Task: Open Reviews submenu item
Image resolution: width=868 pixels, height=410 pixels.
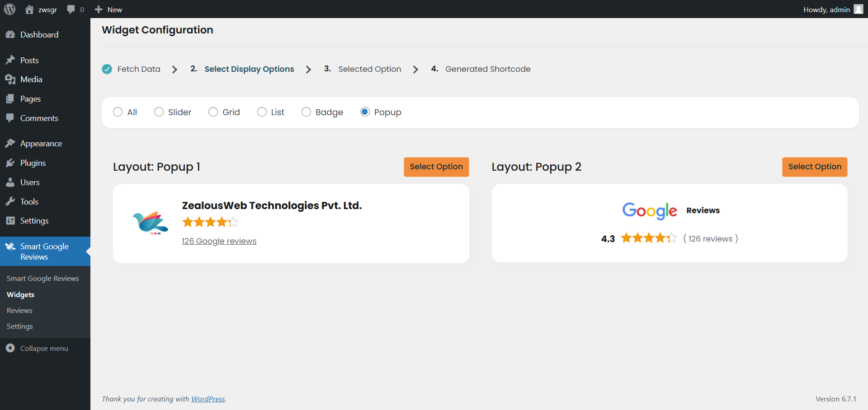Action: (19, 310)
